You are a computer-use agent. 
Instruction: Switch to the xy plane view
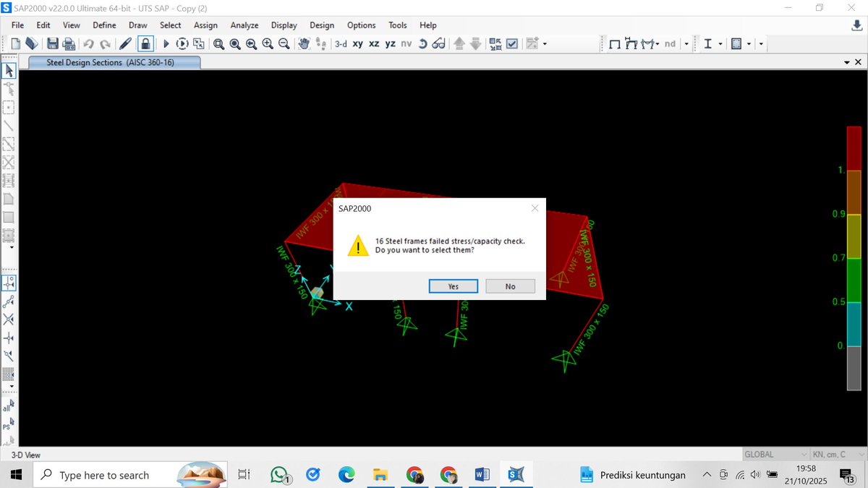357,44
